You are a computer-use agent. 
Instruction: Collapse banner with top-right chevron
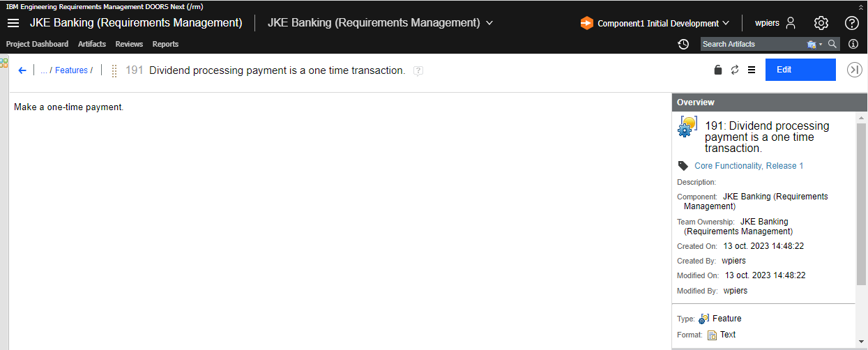861,6
